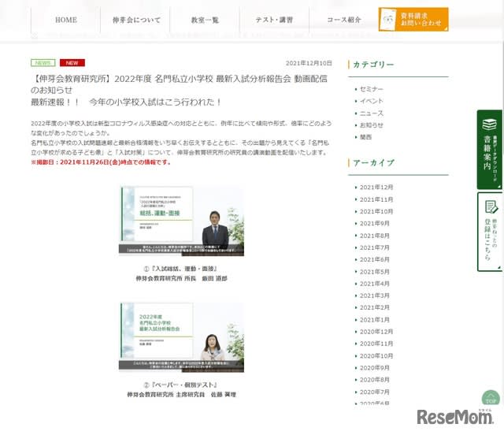504x435 pixels.
Task: Open the 2021年4月 archive link
Action: tap(375, 284)
